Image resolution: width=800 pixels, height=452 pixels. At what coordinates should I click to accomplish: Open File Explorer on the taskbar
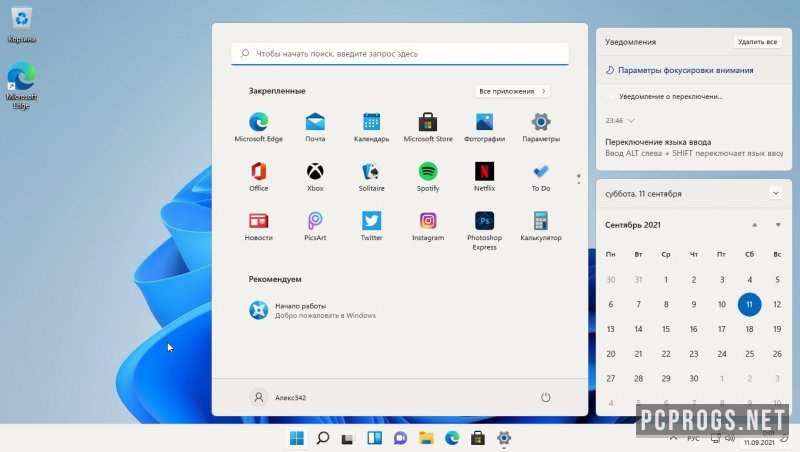(x=426, y=438)
